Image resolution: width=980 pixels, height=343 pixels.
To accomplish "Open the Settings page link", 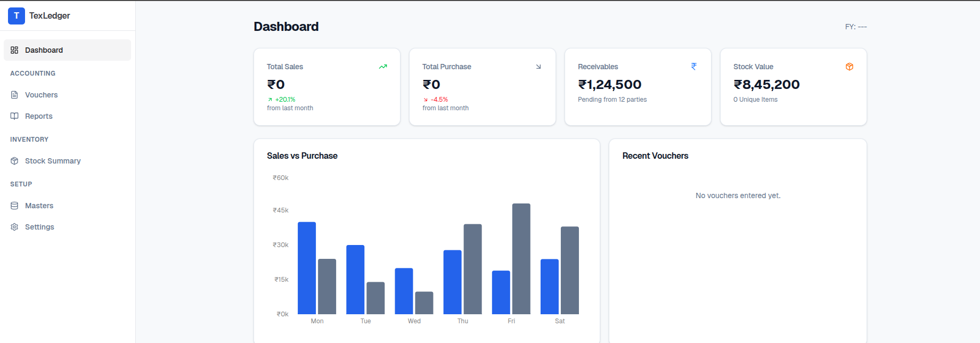I will [40, 227].
